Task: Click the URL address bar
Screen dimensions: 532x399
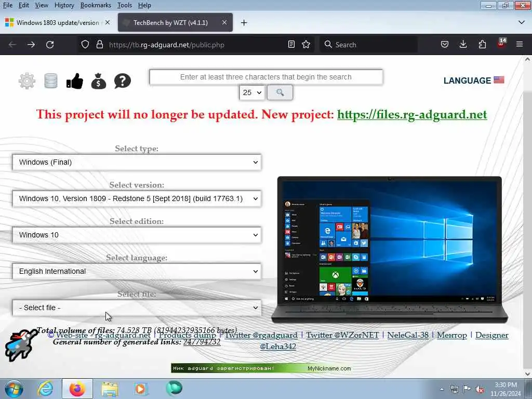Action: pos(197,45)
